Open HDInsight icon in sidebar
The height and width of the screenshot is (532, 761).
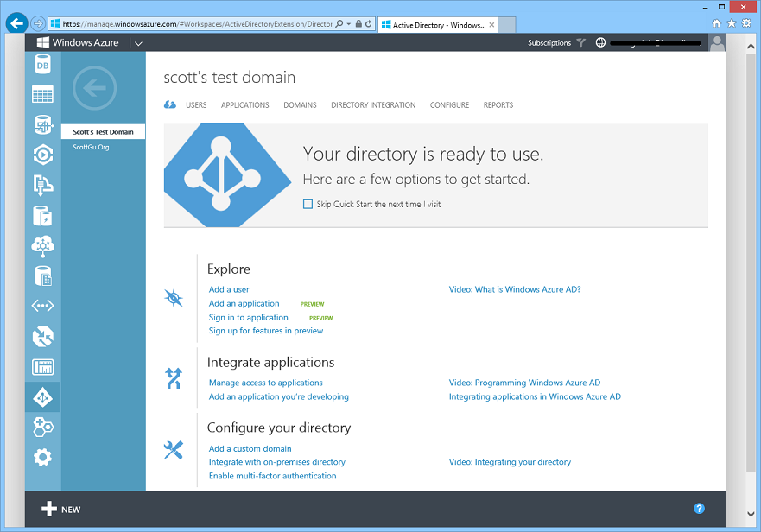(x=43, y=124)
